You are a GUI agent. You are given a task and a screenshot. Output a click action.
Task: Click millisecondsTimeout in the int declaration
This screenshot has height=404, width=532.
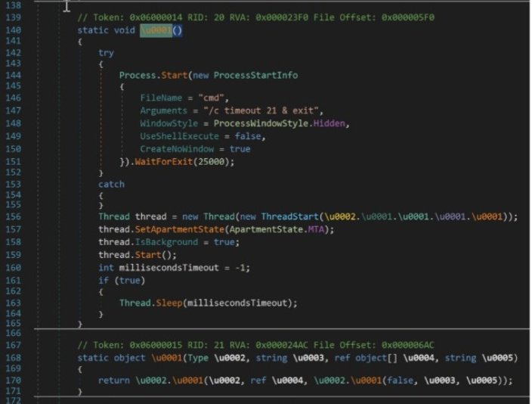tap(169, 268)
